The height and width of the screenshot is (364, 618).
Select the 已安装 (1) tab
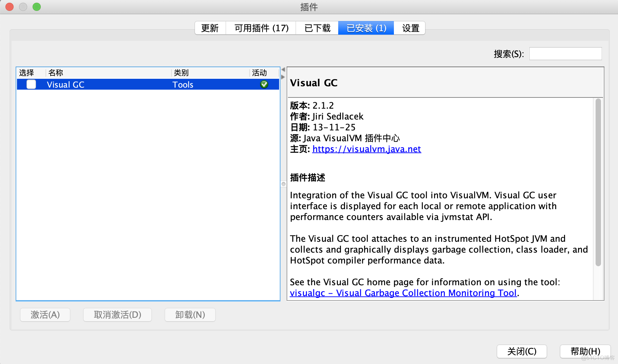click(x=366, y=28)
